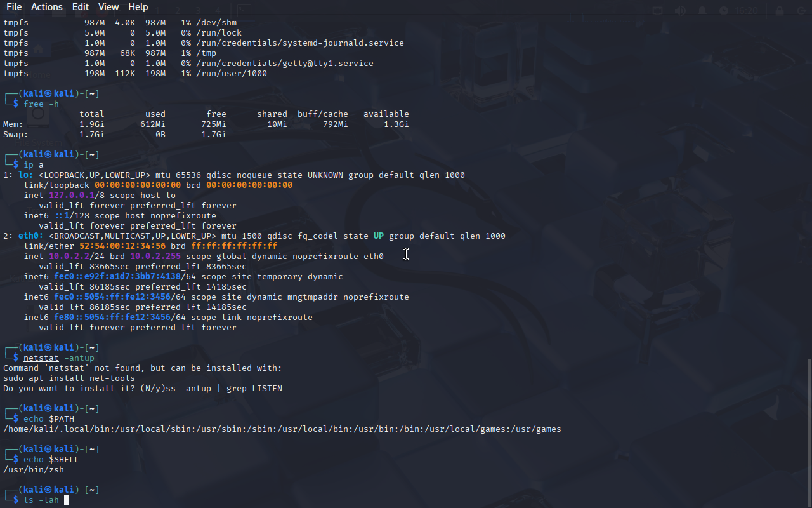Click the '/run/credentials/systemd-journald.service' path

[x=300, y=43]
